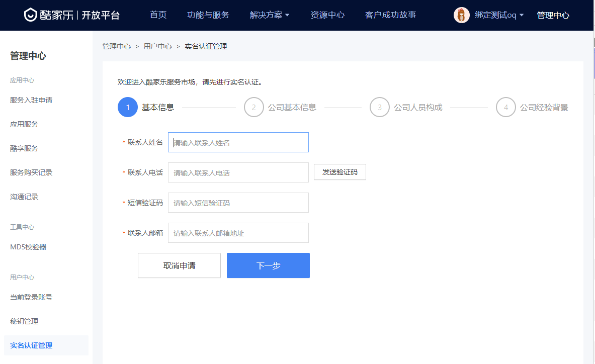Open the 绑定测试oq account dropdown

click(x=499, y=15)
